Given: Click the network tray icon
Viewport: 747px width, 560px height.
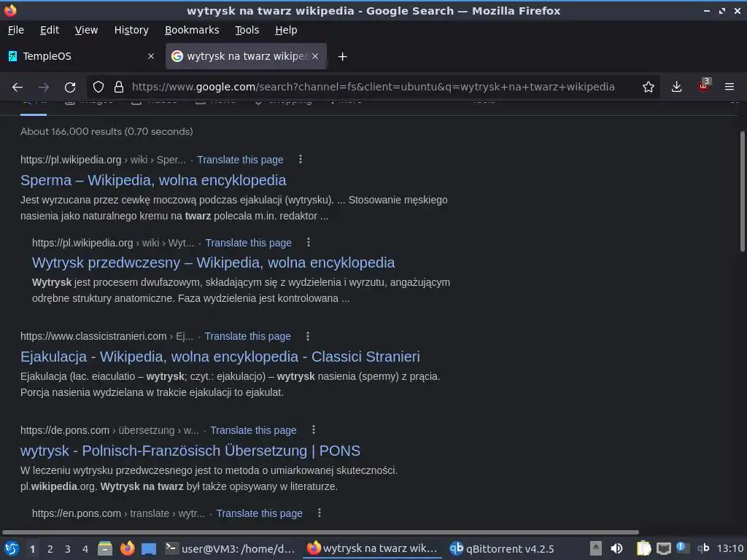Looking at the screenshot, I should (663, 548).
